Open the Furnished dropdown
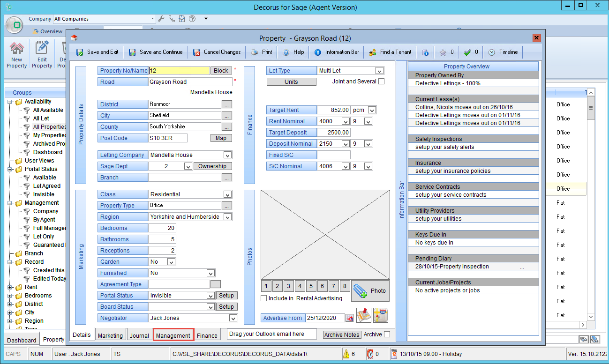 tap(211, 273)
